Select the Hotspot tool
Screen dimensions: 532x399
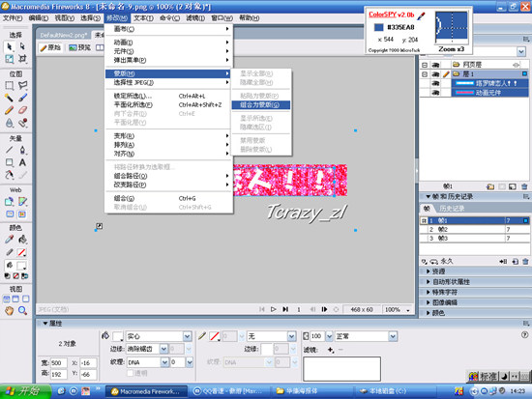click(9, 202)
